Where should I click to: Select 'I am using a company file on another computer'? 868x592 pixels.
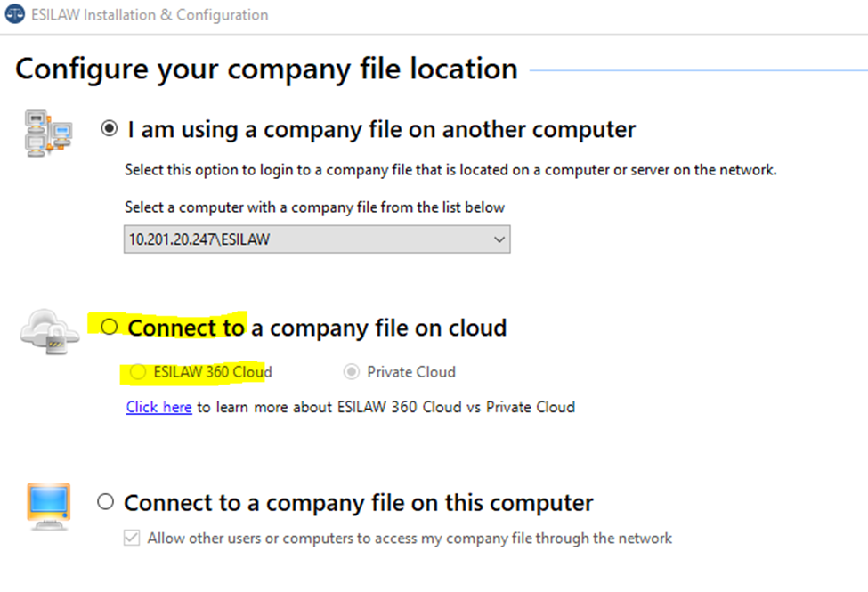[109, 128]
